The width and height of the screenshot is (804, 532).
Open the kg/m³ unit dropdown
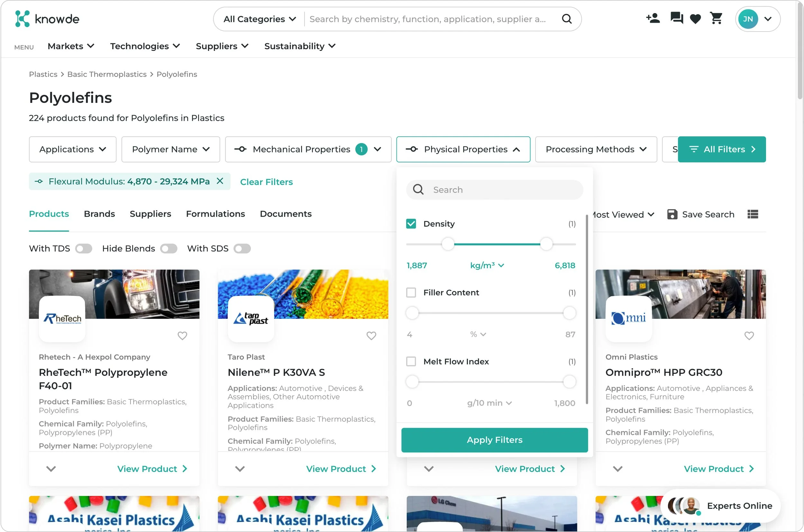(x=487, y=265)
